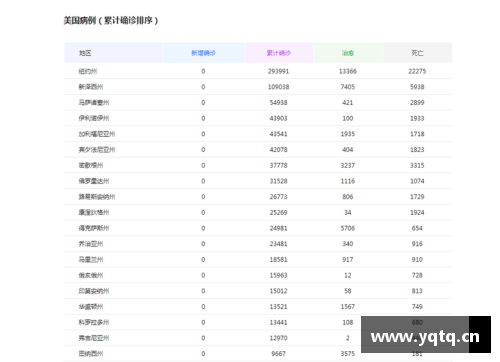Screen dimensions: 500x362
Task: Click the recovered value 7405
Action: (348, 87)
